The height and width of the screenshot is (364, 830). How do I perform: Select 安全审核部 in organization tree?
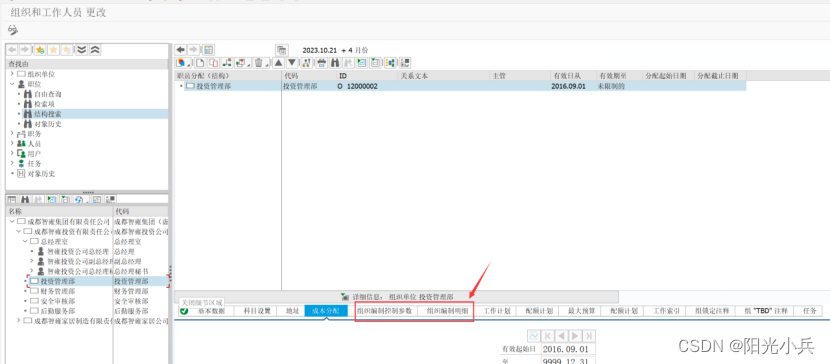[58, 301]
